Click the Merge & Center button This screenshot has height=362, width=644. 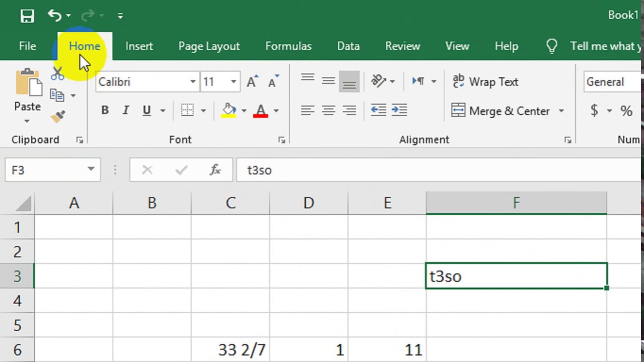pos(501,111)
